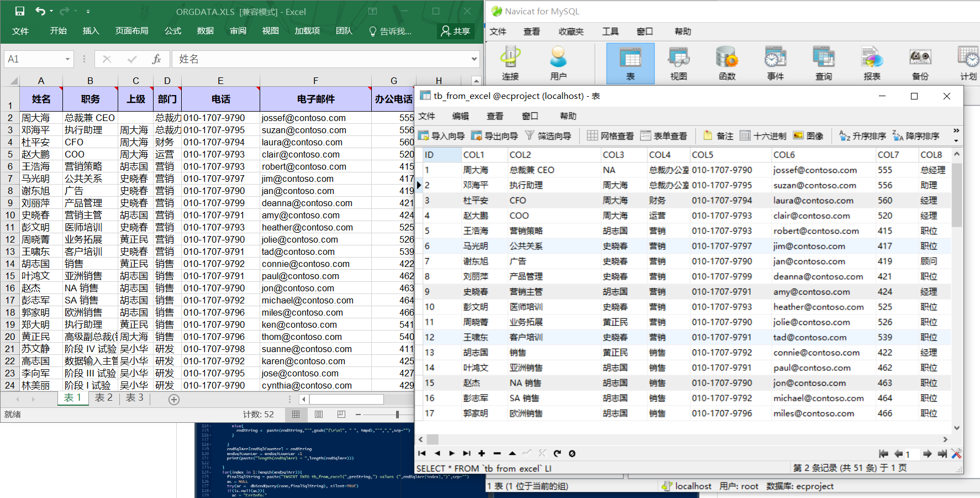980x498 pixels.
Task: Switch to the 公式 ribbon tab
Action: pyautogui.click(x=173, y=31)
